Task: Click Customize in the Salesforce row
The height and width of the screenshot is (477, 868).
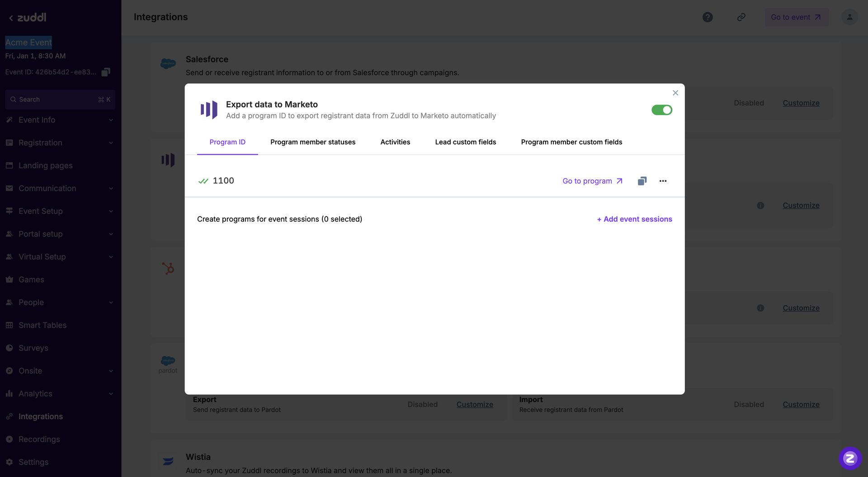Action: click(801, 103)
